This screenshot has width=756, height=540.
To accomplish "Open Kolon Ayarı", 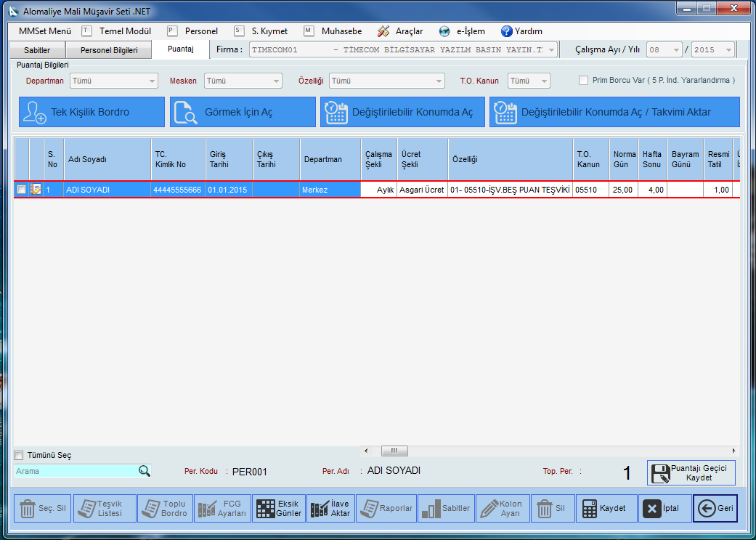I will click(x=503, y=508).
